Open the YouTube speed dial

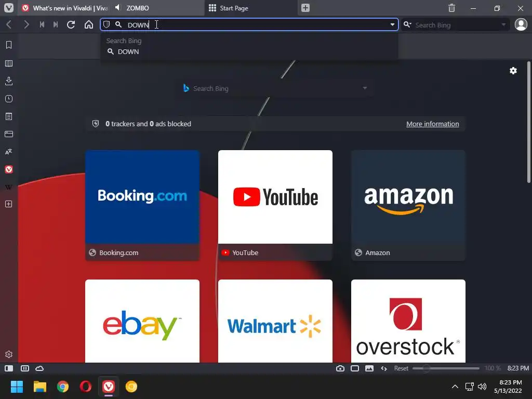(x=275, y=205)
